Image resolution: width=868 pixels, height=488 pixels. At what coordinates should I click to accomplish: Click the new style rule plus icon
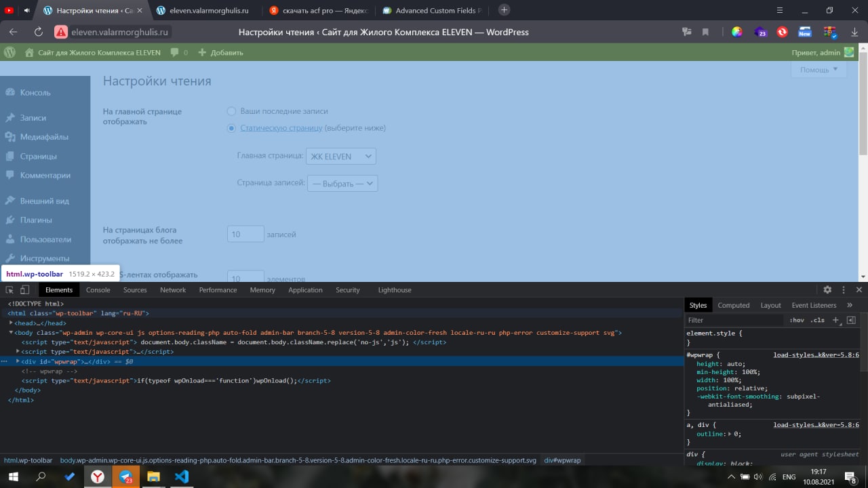(835, 320)
